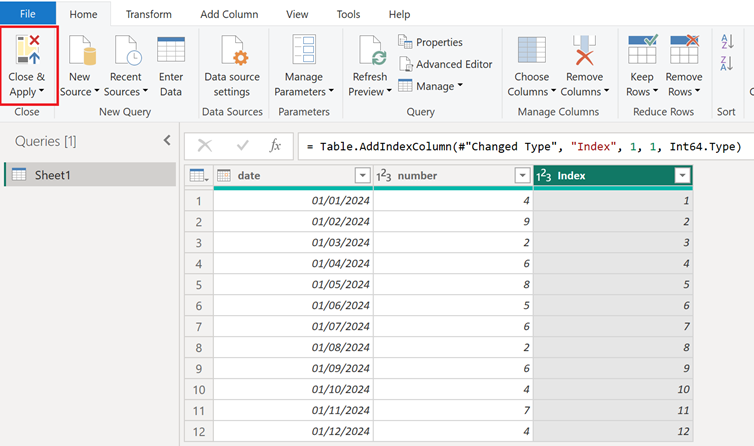Image resolution: width=754 pixels, height=446 pixels.
Task: Open the Add Column tab
Action: (x=229, y=14)
